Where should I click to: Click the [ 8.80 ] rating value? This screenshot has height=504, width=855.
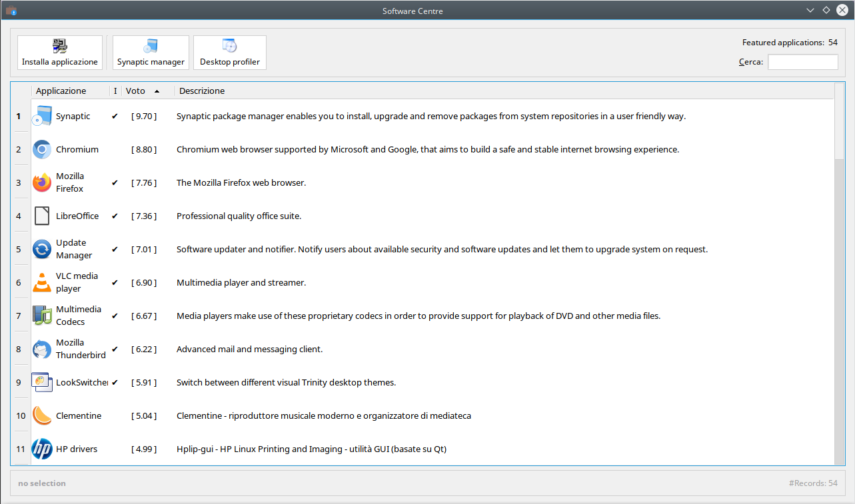pyautogui.click(x=144, y=149)
